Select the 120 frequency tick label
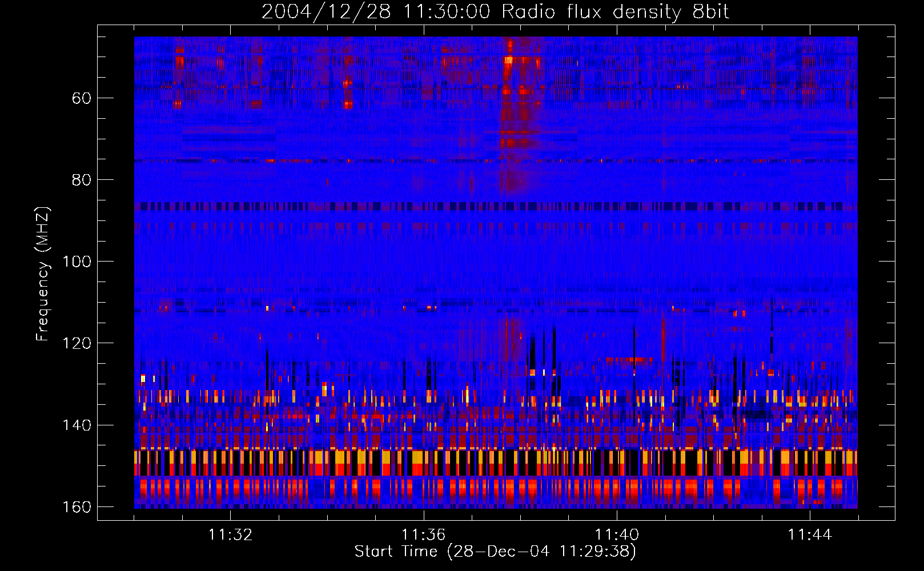This screenshot has height=571, width=924. click(77, 343)
